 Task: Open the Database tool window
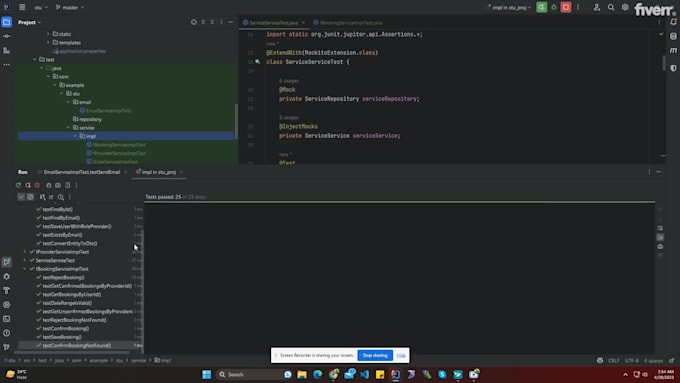pyautogui.click(x=673, y=36)
